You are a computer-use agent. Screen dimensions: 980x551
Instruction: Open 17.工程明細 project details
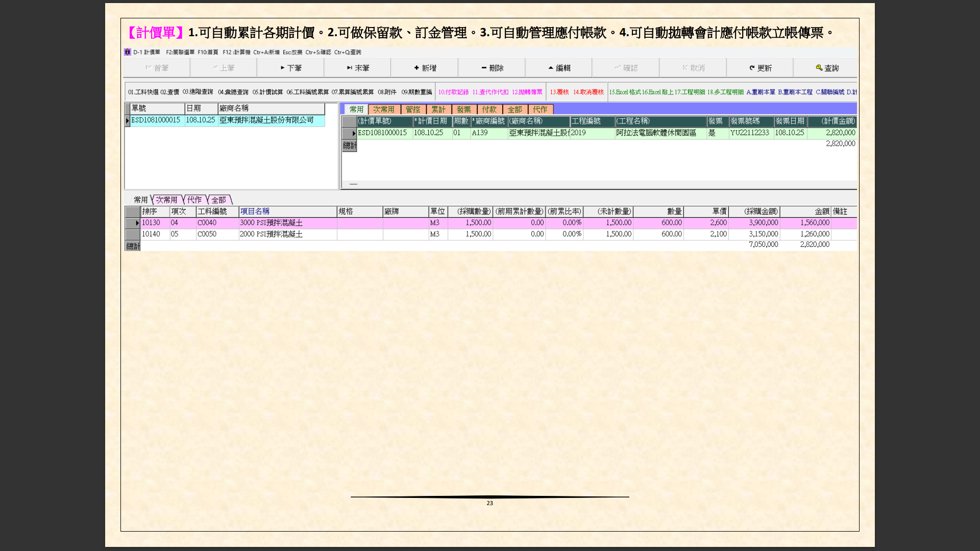(x=690, y=92)
